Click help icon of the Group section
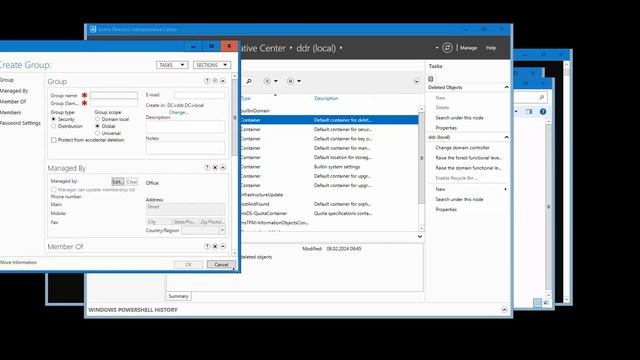This screenshot has height=360, width=640. (x=207, y=81)
